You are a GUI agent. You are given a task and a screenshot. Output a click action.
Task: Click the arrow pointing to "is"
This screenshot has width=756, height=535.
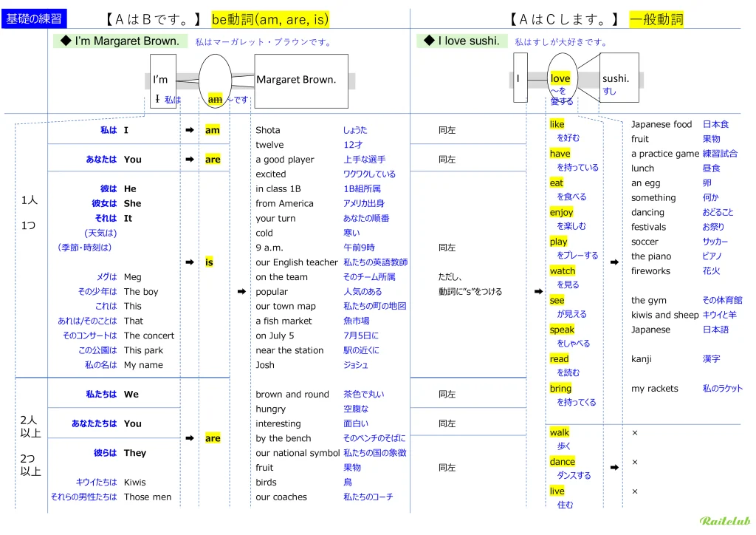(189, 262)
